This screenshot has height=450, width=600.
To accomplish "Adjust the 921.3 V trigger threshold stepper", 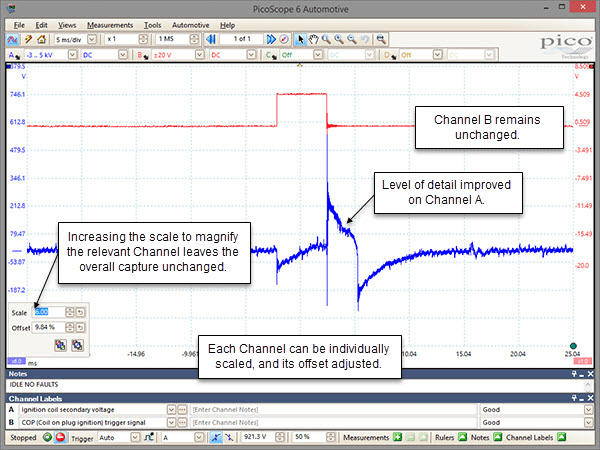I will (x=280, y=437).
